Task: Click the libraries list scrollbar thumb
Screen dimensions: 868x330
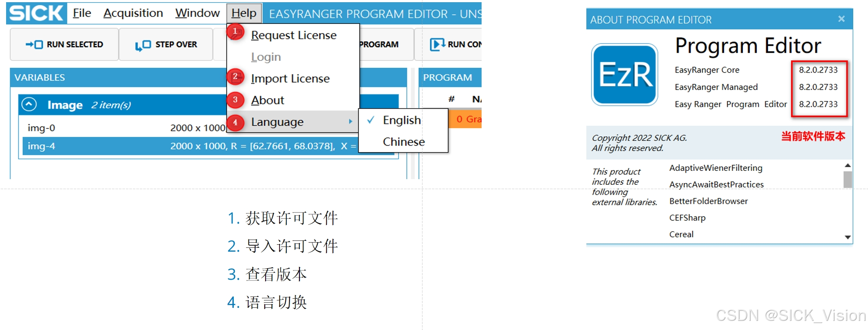Action: coord(848,180)
